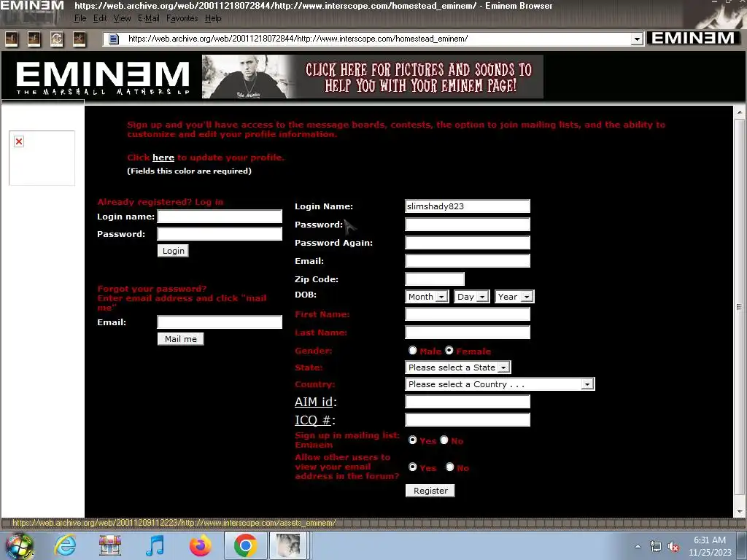Screen dimensions: 747x560
Task: Click the Mail me button
Action: click(x=181, y=338)
